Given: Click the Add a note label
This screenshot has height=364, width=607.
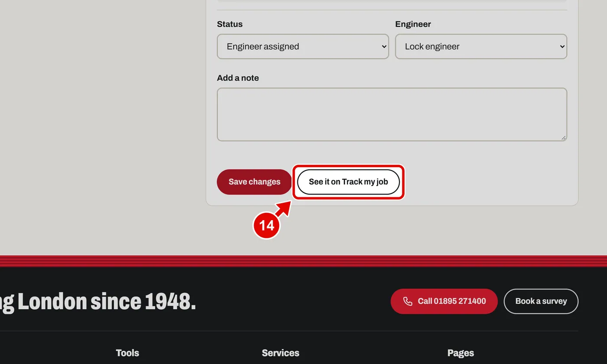Looking at the screenshot, I should [238, 78].
